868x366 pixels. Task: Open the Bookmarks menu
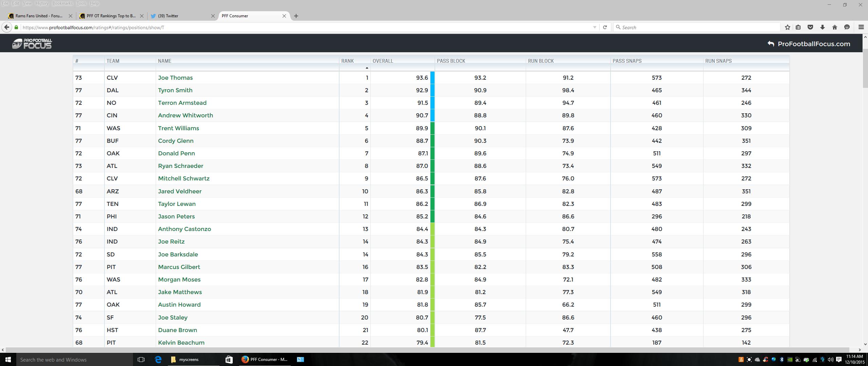pyautogui.click(x=62, y=3)
